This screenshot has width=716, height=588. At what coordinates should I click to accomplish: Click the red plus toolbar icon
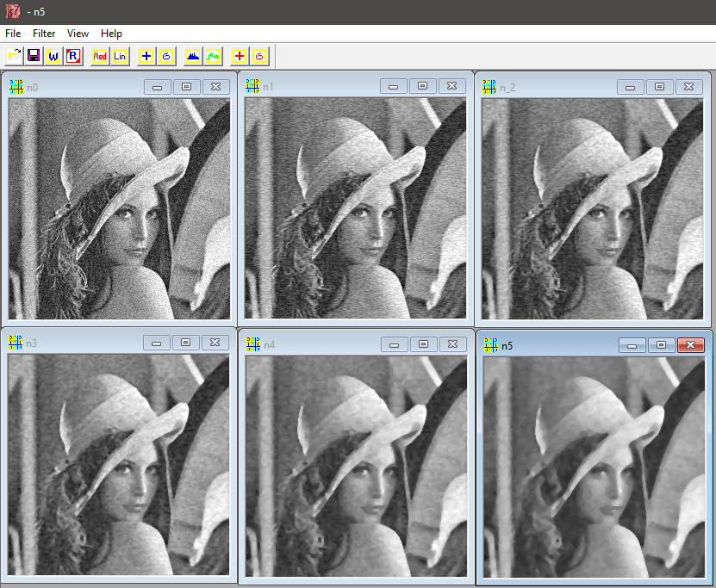[x=240, y=56]
